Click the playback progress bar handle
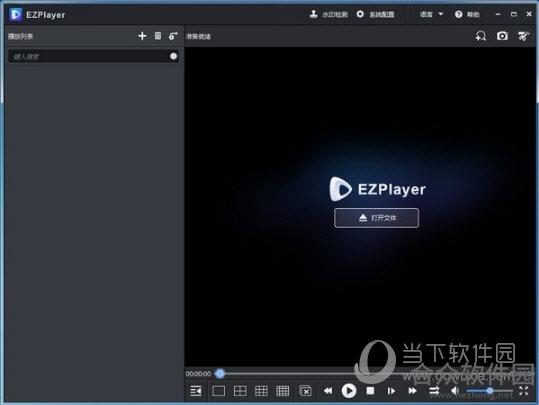539x405 pixels. pyautogui.click(x=220, y=374)
